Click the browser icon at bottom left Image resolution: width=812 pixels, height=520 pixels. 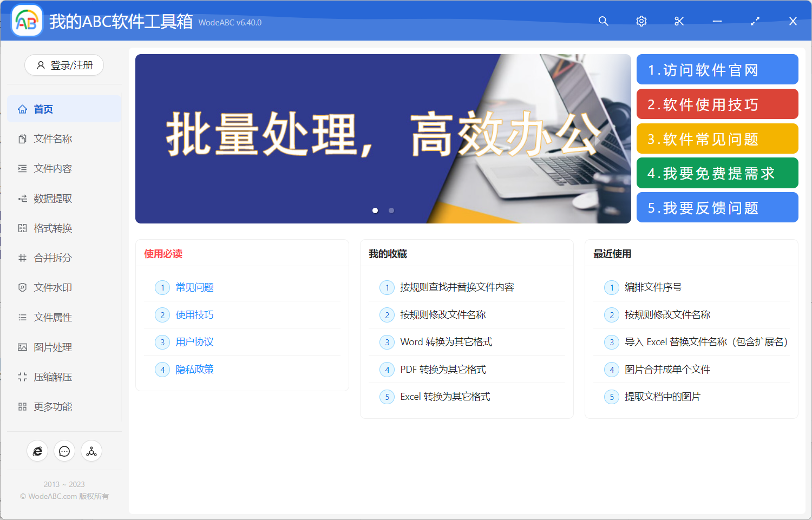pyautogui.click(x=37, y=451)
